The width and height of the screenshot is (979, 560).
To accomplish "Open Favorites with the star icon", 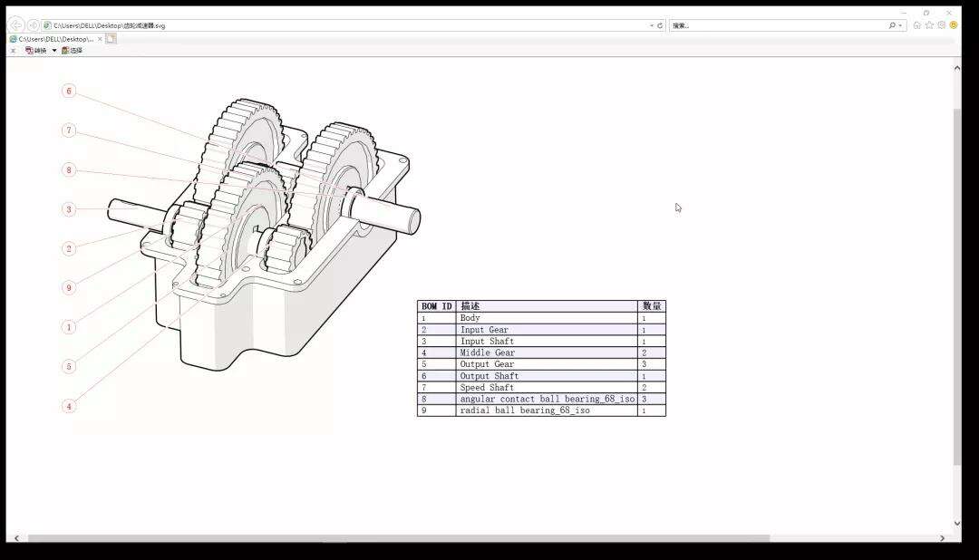I will (929, 25).
